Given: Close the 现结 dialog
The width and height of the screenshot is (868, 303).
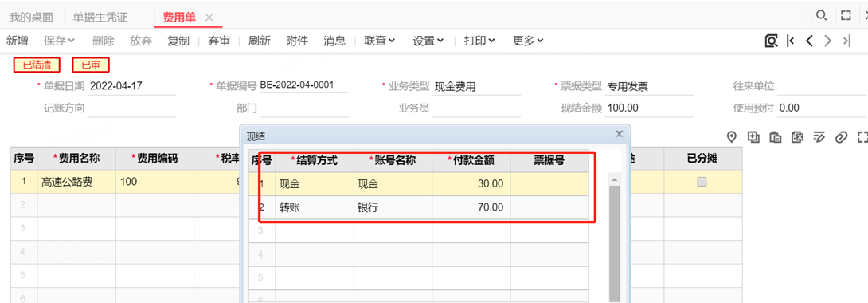Looking at the screenshot, I should click(619, 134).
